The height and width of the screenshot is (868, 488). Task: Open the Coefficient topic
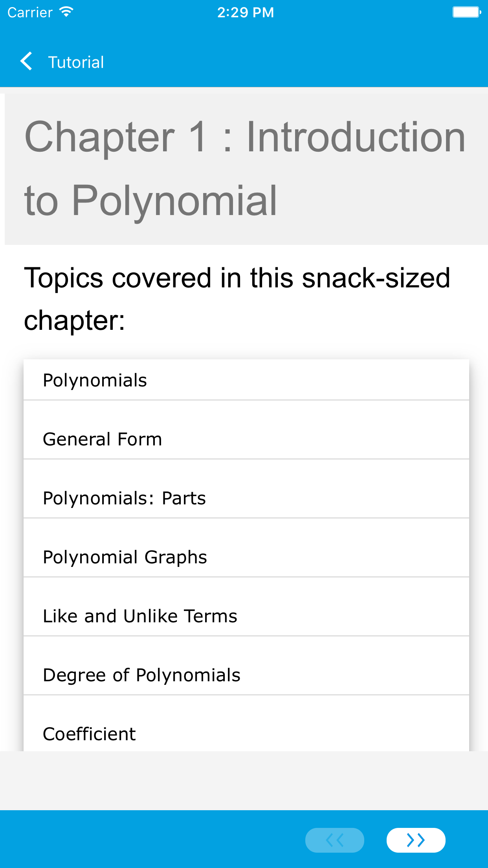89,734
